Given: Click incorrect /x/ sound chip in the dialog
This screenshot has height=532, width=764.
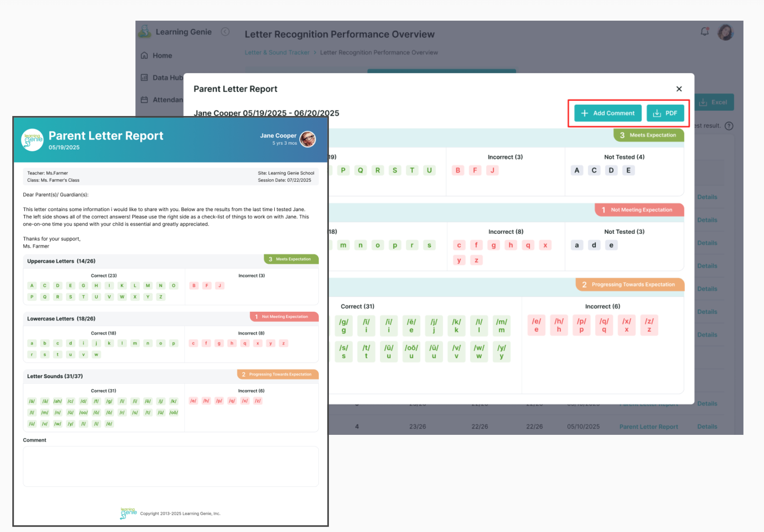Looking at the screenshot, I should (627, 325).
